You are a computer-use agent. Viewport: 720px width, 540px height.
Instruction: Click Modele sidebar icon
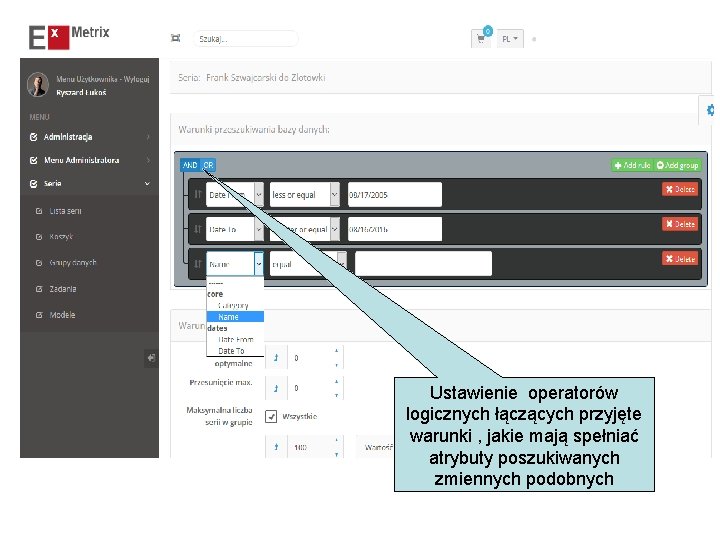coord(39,315)
